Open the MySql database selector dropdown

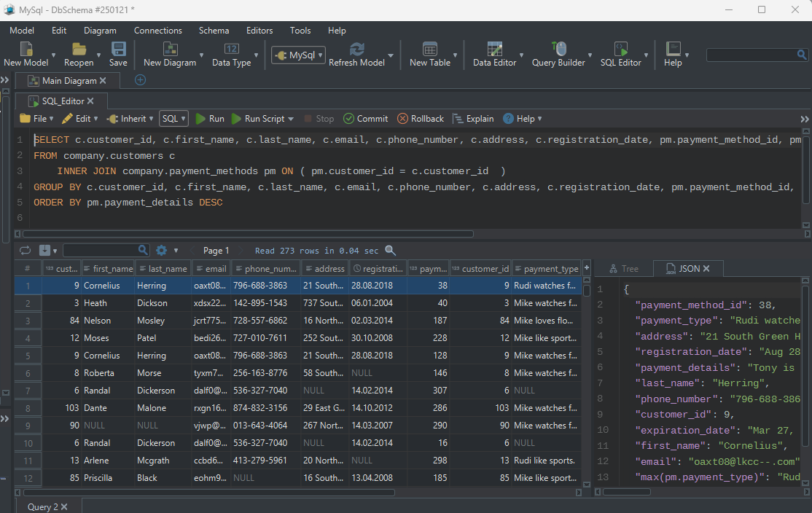click(x=298, y=55)
